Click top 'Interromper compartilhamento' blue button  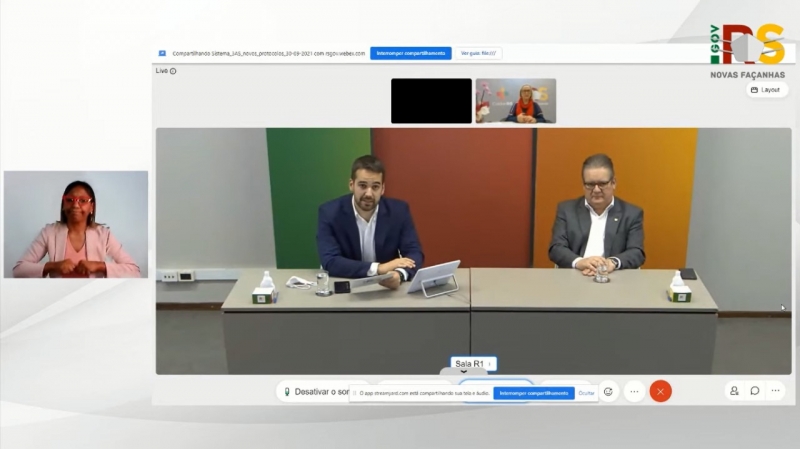tap(411, 53)
